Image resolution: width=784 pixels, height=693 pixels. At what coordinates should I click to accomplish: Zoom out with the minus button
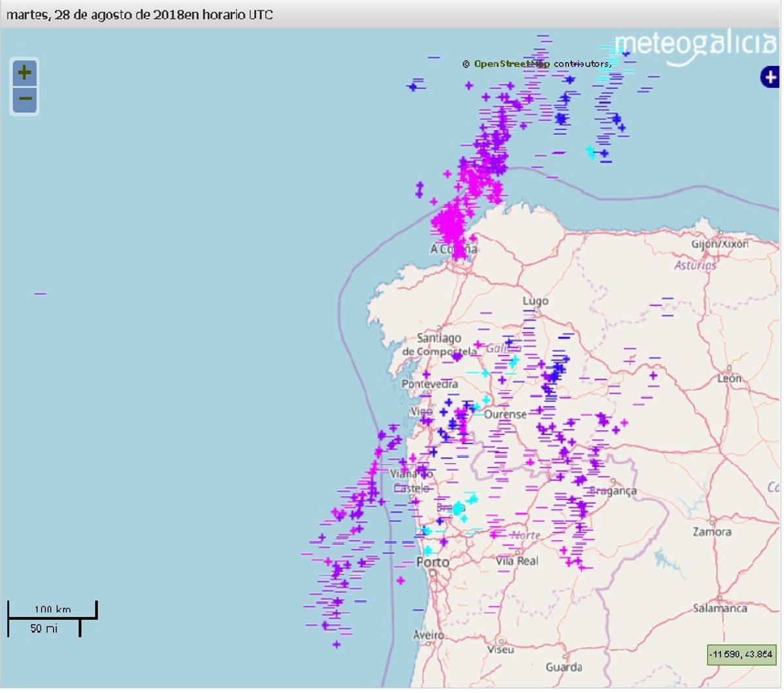pyautogui.click(x=24, y=100)
